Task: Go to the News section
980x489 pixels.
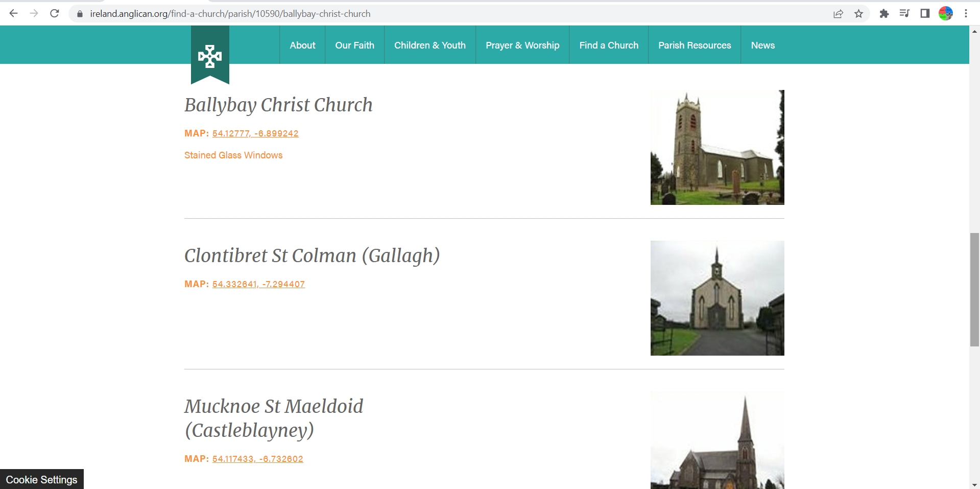Action: pyautogui.click(x=763, y=45)
